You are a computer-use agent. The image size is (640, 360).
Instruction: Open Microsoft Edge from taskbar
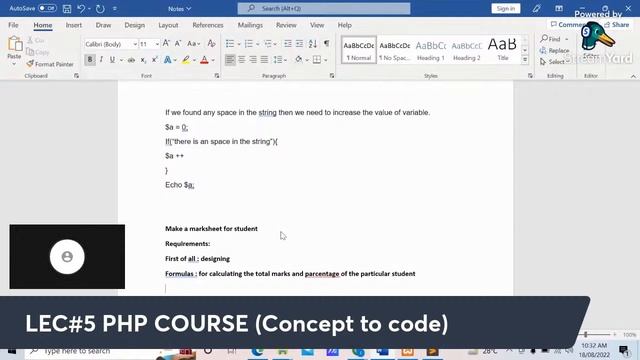tap(257, 351)
